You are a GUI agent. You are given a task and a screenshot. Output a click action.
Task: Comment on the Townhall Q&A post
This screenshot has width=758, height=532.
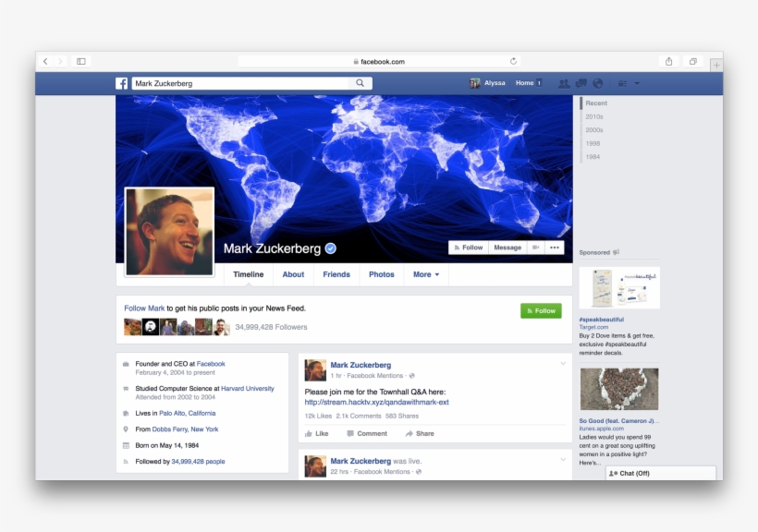pos(367,433)
